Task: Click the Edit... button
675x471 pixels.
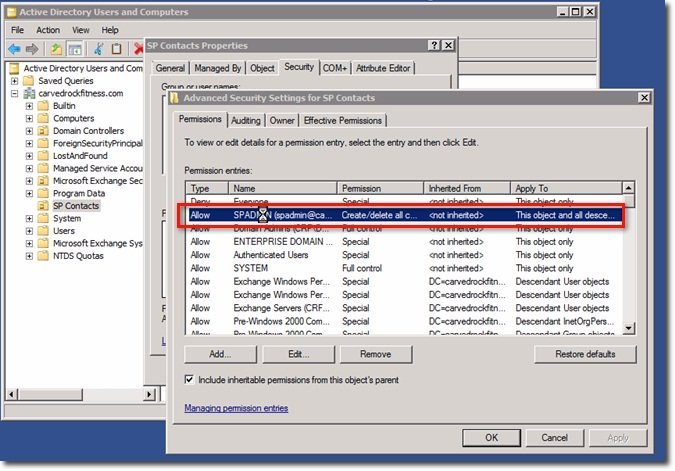Action: tap(298, 354)
